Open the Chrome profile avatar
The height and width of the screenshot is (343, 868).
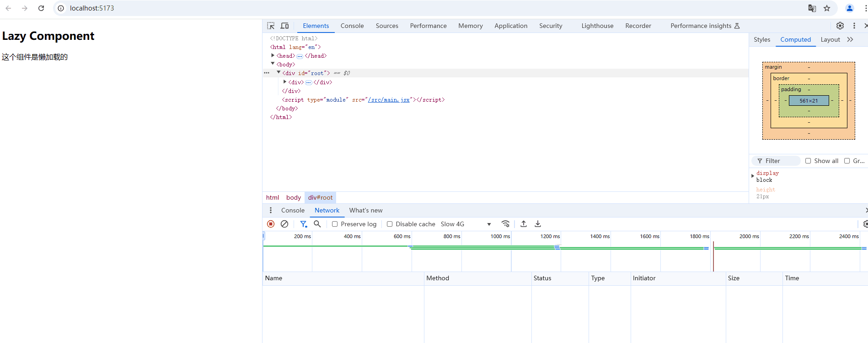[x=850, y=8]
